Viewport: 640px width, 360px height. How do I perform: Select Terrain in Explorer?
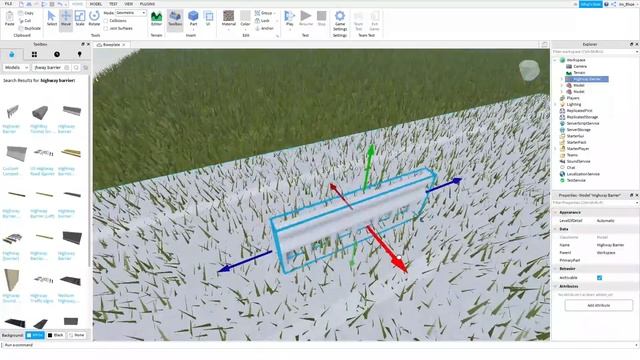(579, 73)
